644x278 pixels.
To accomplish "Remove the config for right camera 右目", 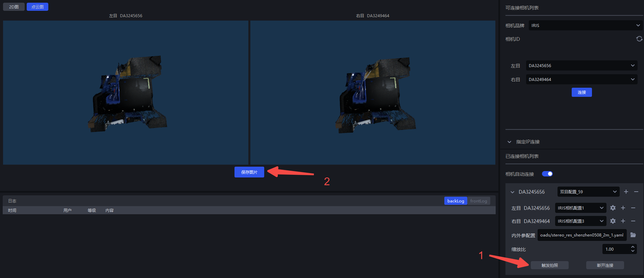I will [x=633, y=221].
